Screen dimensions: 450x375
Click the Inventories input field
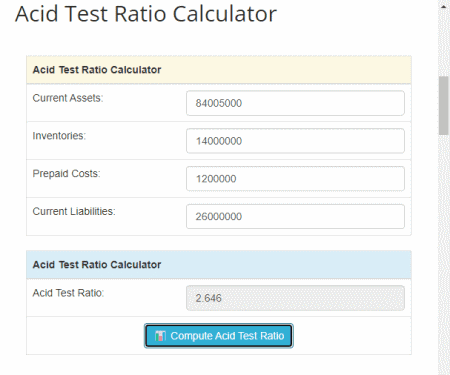pyautogui.click(x=295, y=141)
